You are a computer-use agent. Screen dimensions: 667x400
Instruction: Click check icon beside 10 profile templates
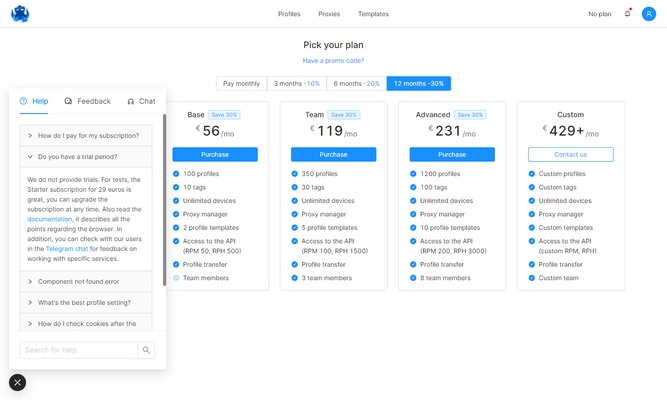pos(413,228)
